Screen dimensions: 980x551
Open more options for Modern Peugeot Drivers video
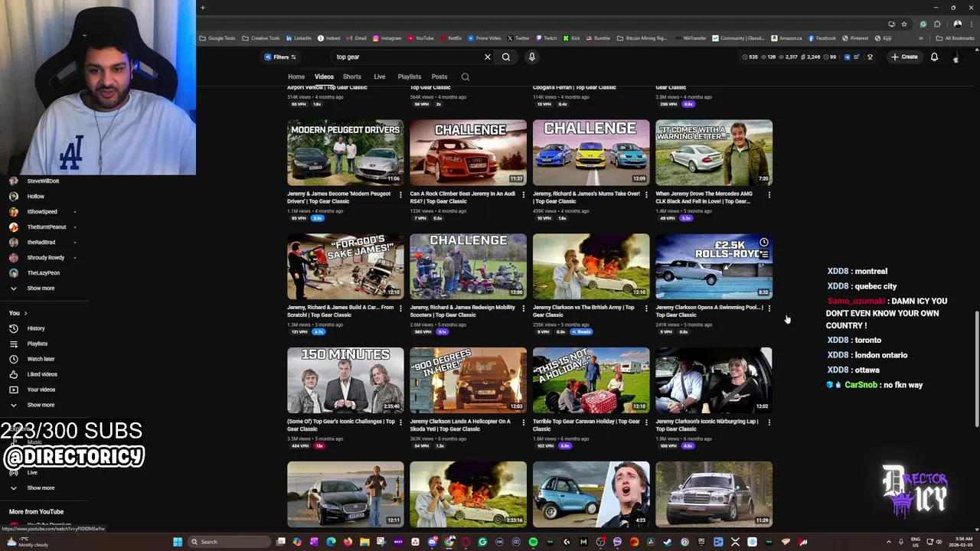click(400, 194)
